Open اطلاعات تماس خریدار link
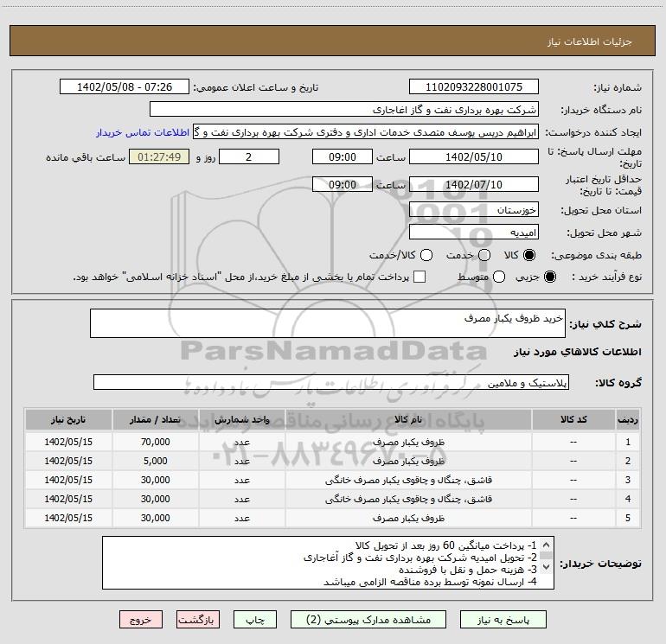 (143, 132)
